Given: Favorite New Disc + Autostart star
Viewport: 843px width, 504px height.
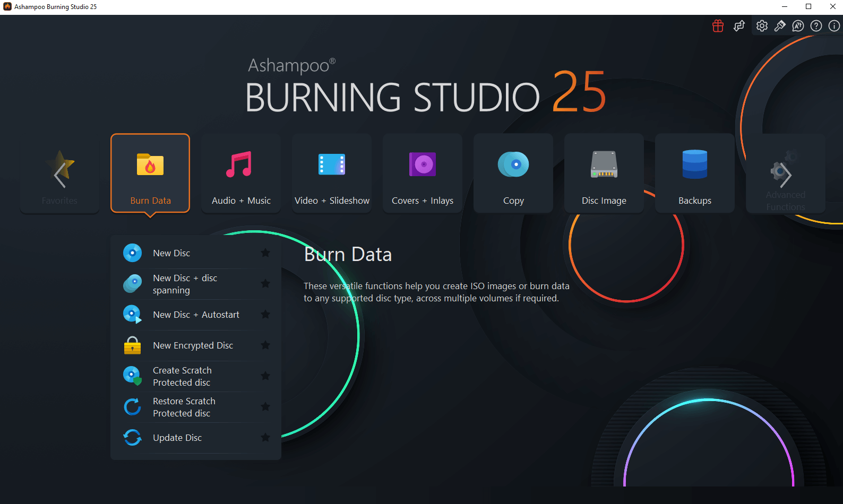Looking at the screenshot, I should (x=265, y=315).
